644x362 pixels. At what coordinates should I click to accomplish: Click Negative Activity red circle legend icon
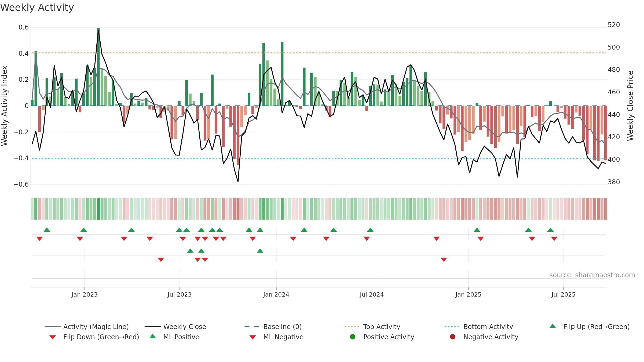tap(453, 337)
